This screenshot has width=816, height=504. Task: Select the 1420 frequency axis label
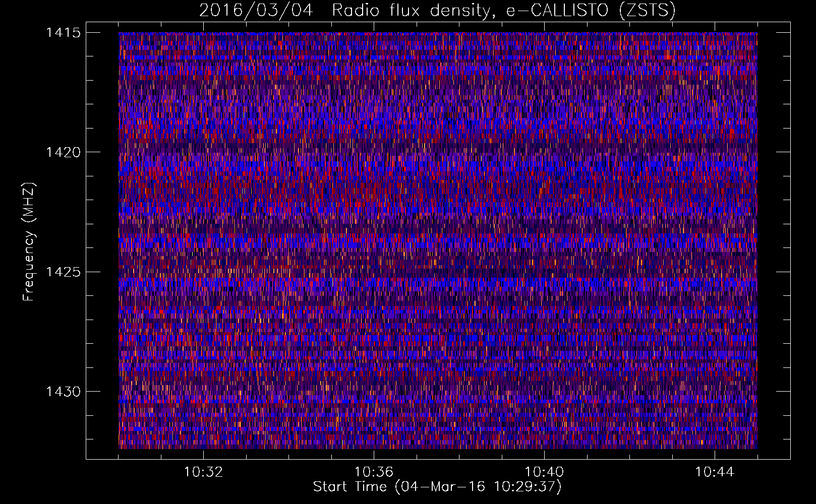coord(63,152)
